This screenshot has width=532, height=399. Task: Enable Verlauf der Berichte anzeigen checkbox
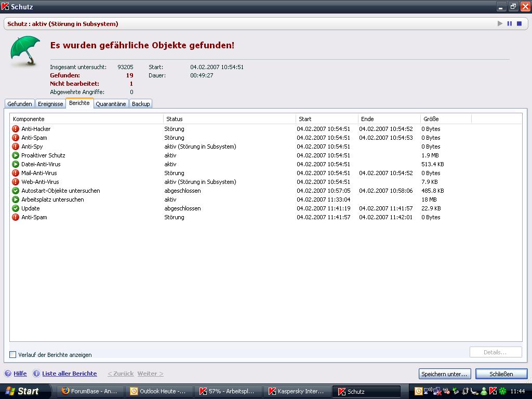point(13,354)
